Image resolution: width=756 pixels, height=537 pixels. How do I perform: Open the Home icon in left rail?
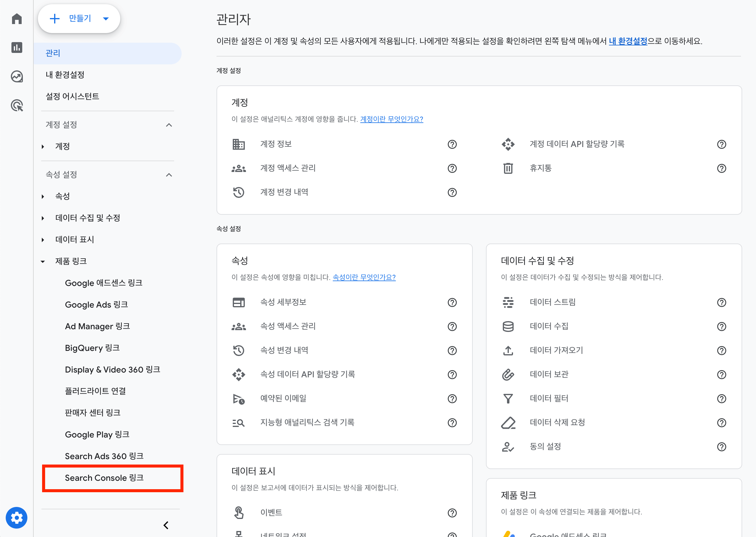point(17,19)
